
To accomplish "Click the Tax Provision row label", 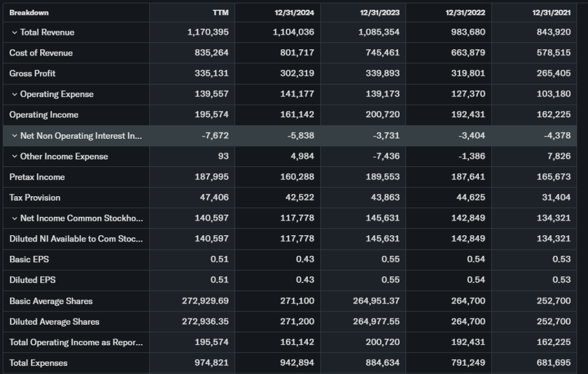I will click(x=34, y=198).
